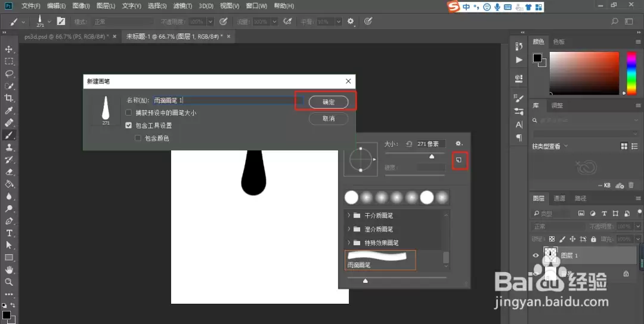Select the Rectangle shape tool
Screen dimensions: 644x324
[8, 257]
